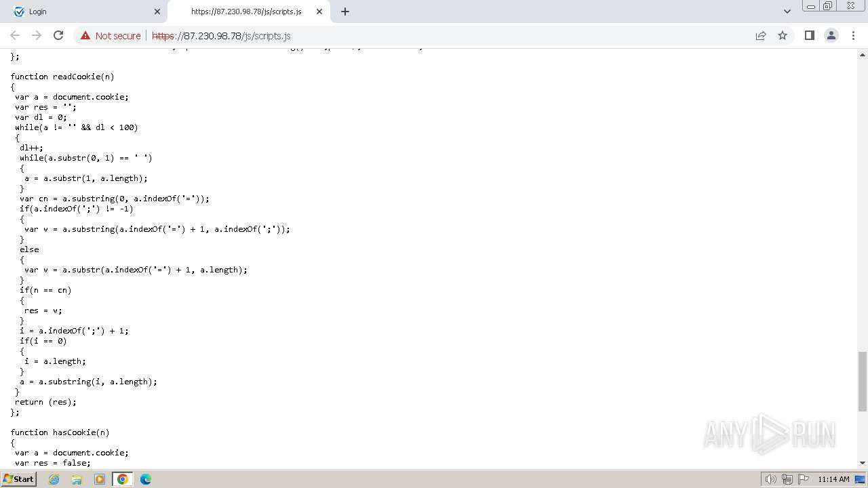Click the 'return (res);' line
Screen dimensions: 868x488
click(45, 402)
